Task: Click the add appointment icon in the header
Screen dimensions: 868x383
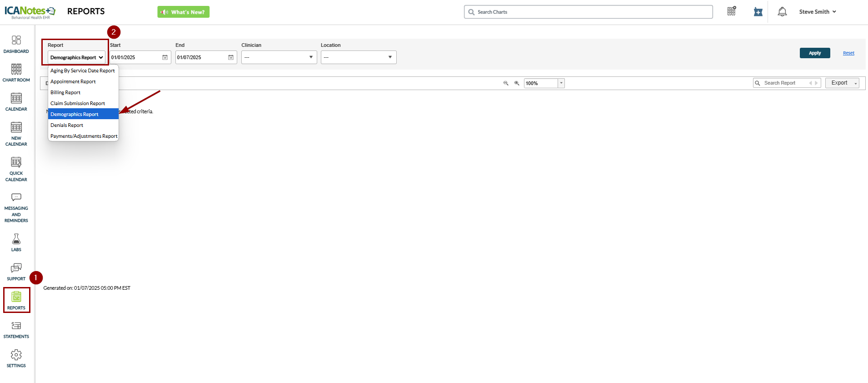Action: coord(758,12)
